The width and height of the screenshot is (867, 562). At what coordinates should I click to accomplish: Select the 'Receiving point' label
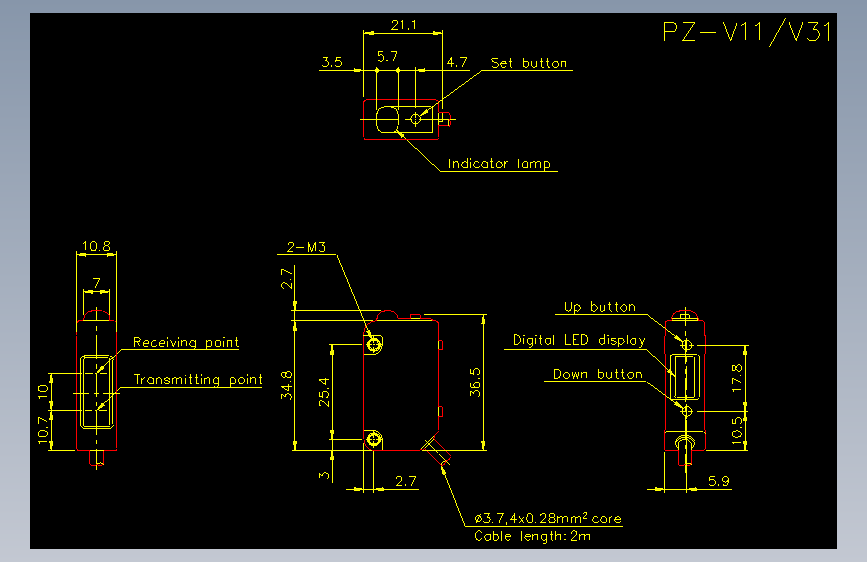pos(186,342)
